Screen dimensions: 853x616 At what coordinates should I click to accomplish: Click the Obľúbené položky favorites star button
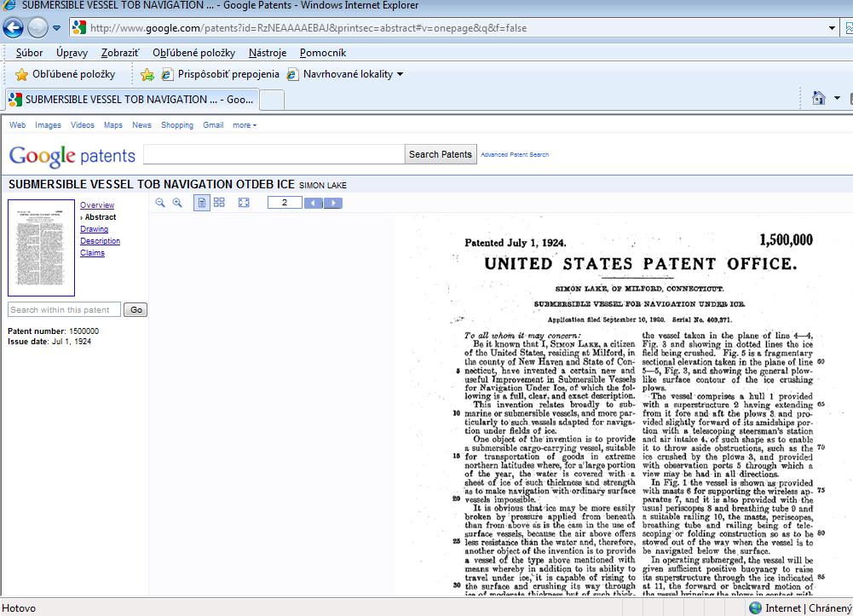pos(66,74)
